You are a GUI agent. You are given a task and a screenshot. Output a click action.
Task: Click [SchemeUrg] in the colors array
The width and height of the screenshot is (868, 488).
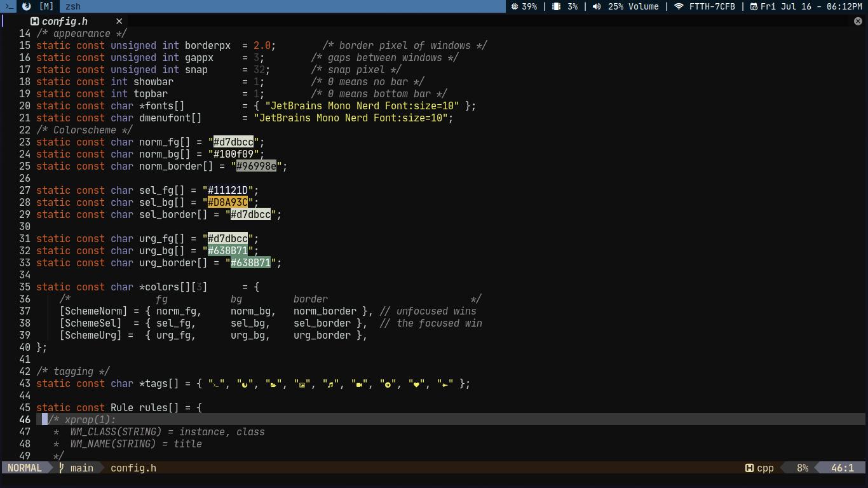[x=90, y=335]
